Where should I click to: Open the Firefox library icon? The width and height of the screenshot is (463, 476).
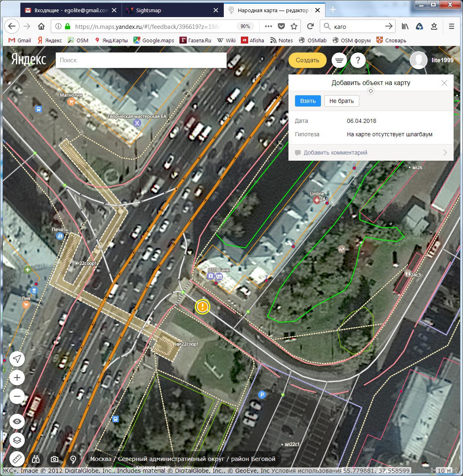click(405, 26)
